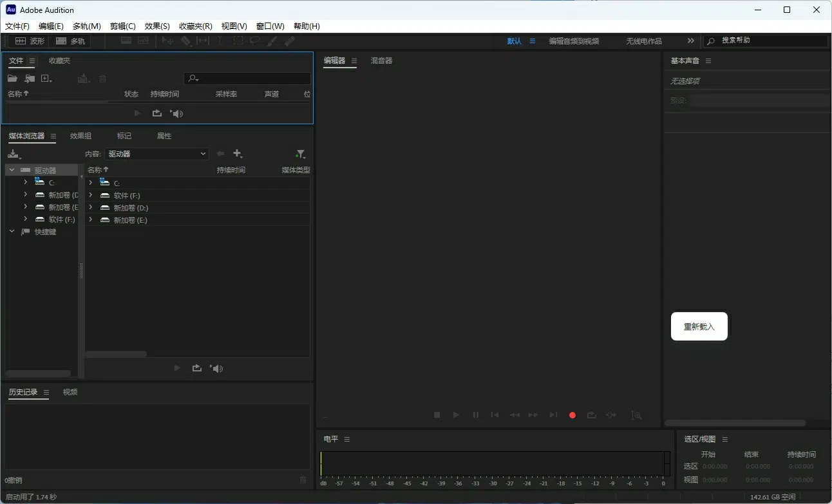The height and width of the screenshot is (504, 832).
Task: Toggle auto-play speaker icon in 文件 panel
Action: point(177,113)
